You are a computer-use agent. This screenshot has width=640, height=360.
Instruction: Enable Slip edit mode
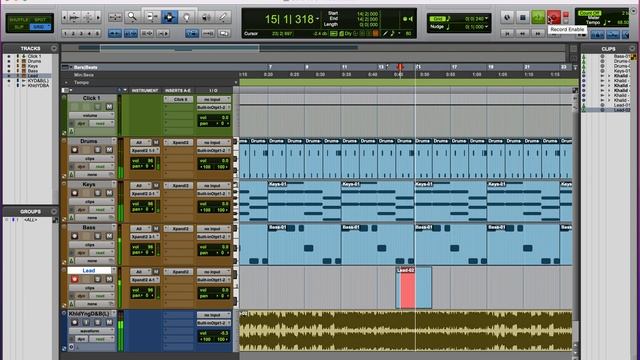click(18, 27)
